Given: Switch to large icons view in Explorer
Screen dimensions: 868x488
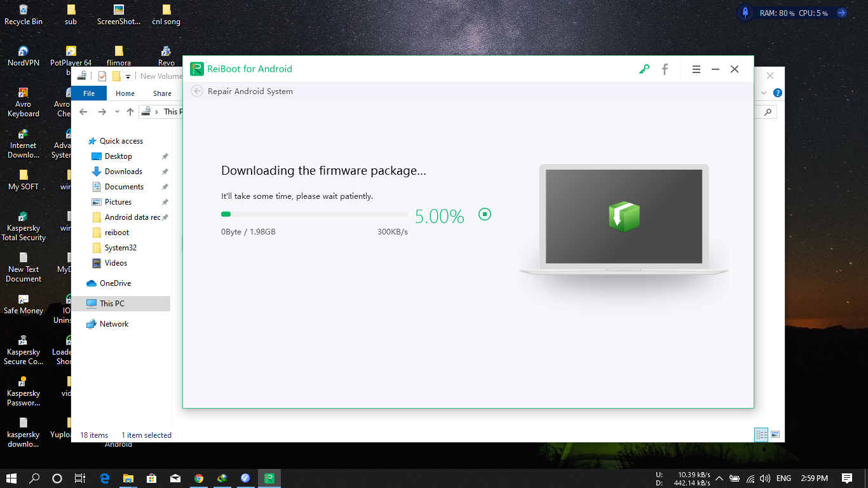Looking at the screenshot, I should pos(775,435).
